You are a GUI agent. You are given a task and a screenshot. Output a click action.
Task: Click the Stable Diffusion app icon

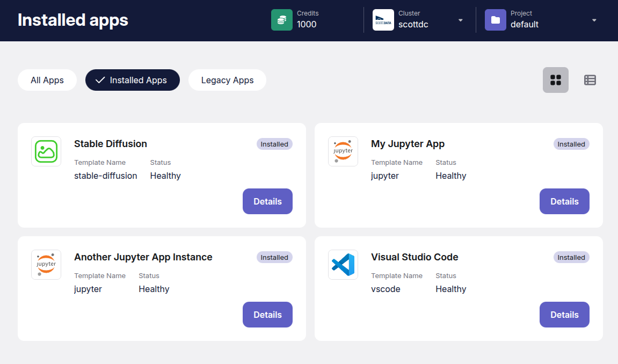[46, 151]
